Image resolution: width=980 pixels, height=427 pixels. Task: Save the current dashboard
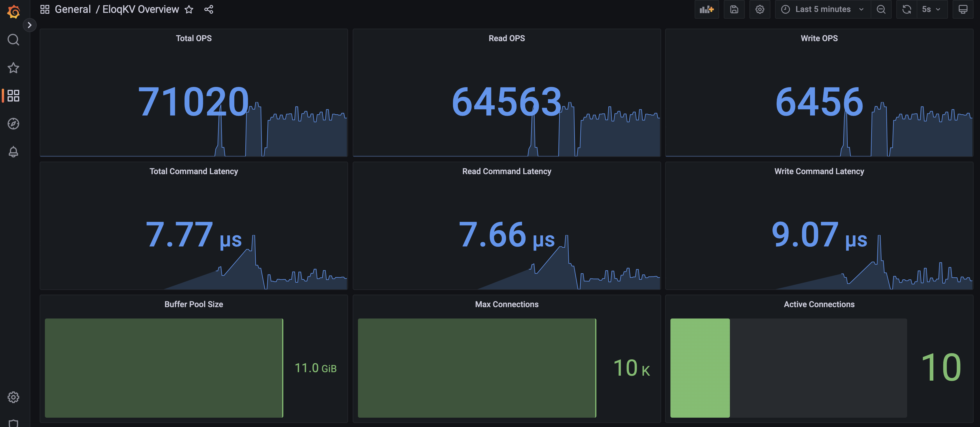point(734,9)
